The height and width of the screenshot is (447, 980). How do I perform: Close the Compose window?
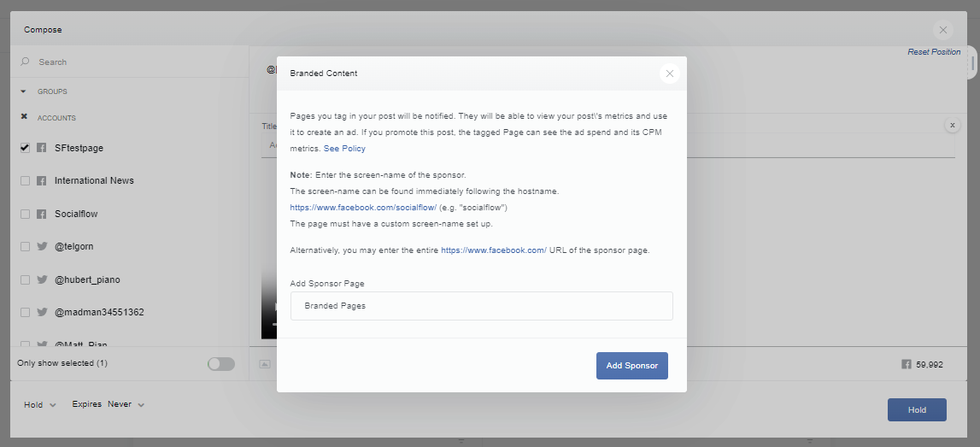(x=942, y=29)
